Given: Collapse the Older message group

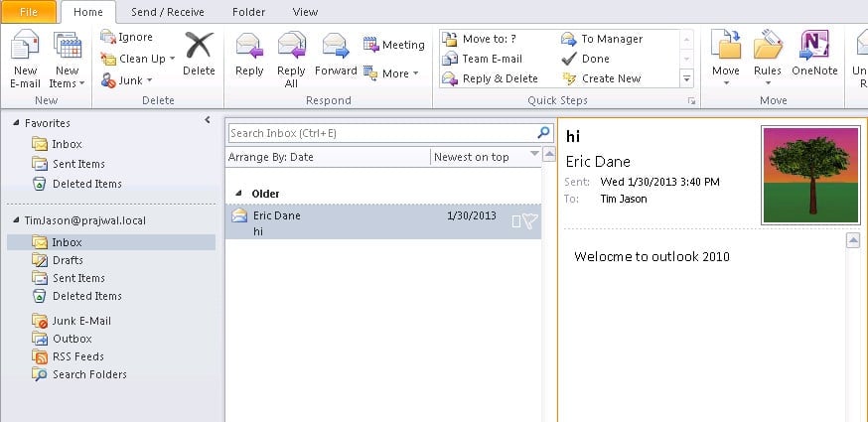Looking at the screenshot, I should pyautogui.click(x=238, y=194).
